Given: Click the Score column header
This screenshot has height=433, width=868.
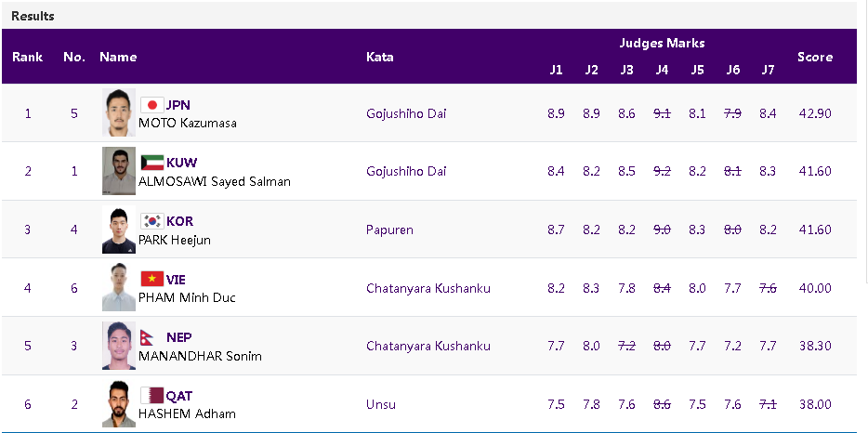Looking at the screenshot, I should [x=814, y=57].
